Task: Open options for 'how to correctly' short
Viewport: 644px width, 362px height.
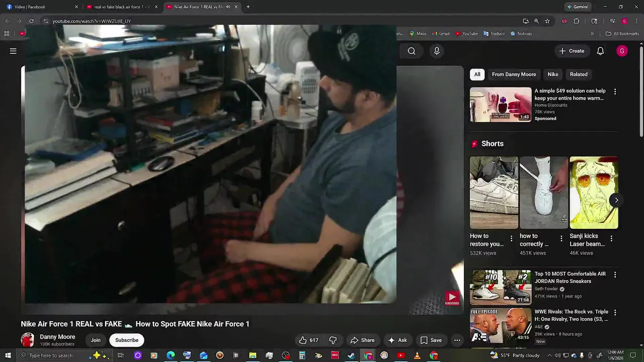Action: coord(561,239)
